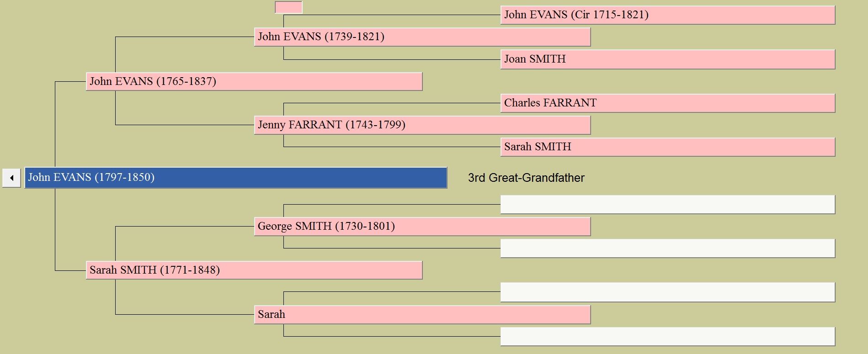Select John EVANS (1739-1821) box
This screenshot has width=868, height=354.
(x=422, y=37)
